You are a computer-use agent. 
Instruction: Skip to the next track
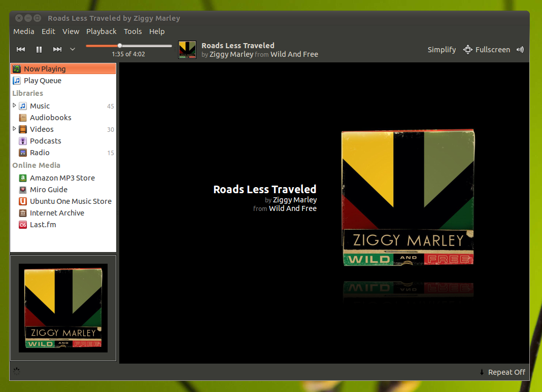(x=57, y=49)
